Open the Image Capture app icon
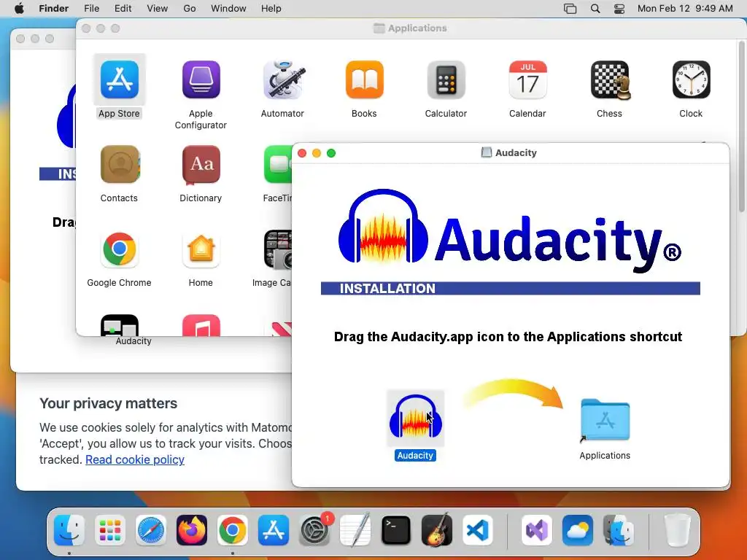747x560 pixels. tap(278, 249)
